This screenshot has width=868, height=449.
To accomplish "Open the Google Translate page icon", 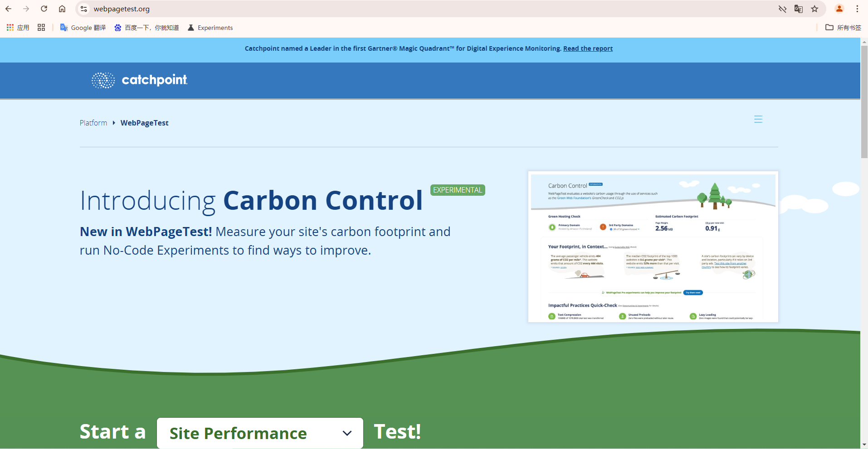I will click(x=799, y=9).
